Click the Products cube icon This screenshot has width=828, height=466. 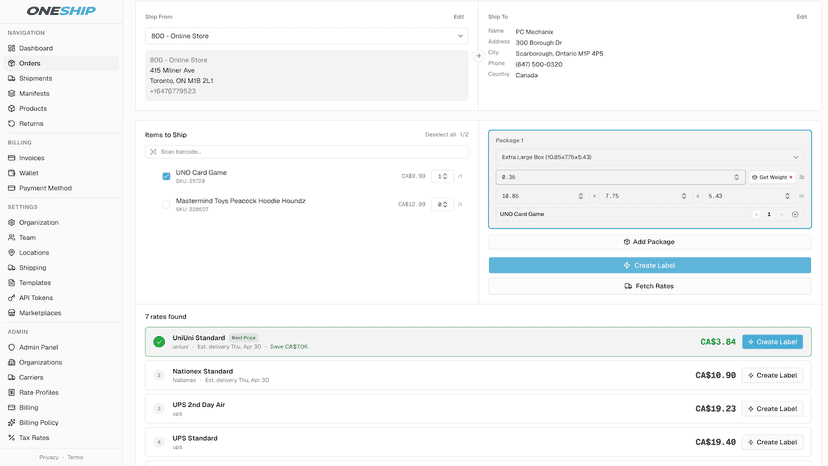pyautogui.click(x=12, y=108)
